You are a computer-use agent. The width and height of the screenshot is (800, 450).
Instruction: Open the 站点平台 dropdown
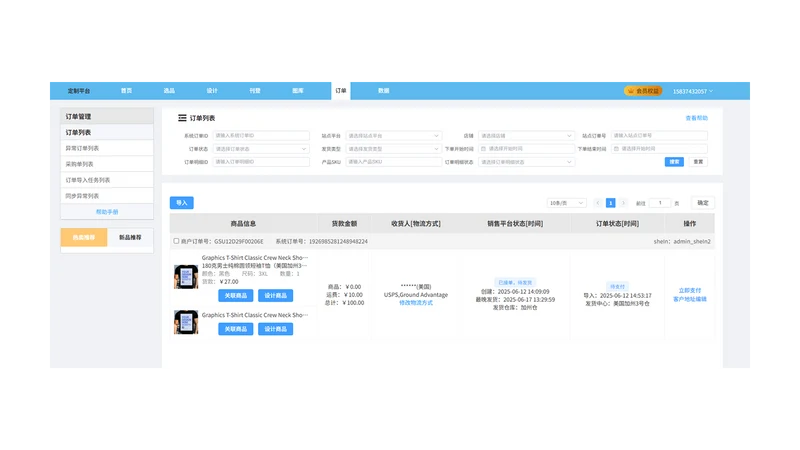393,136
